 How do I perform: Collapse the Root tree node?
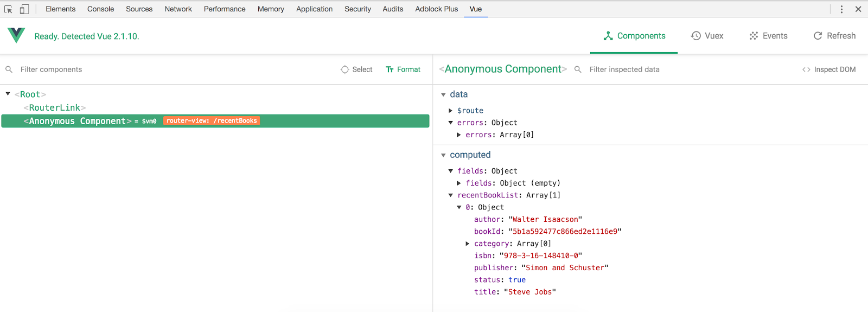pos(8,94)
